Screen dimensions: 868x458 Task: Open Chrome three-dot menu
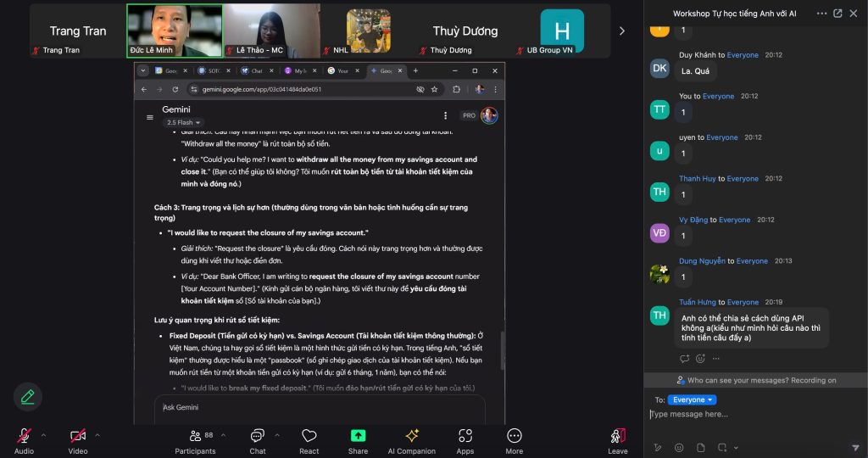[495, 89]
